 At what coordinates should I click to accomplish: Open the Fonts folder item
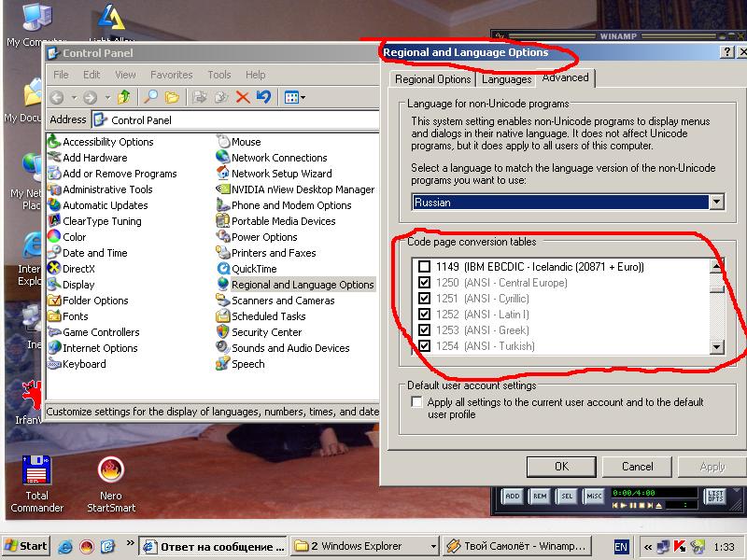tap(68, 316)
